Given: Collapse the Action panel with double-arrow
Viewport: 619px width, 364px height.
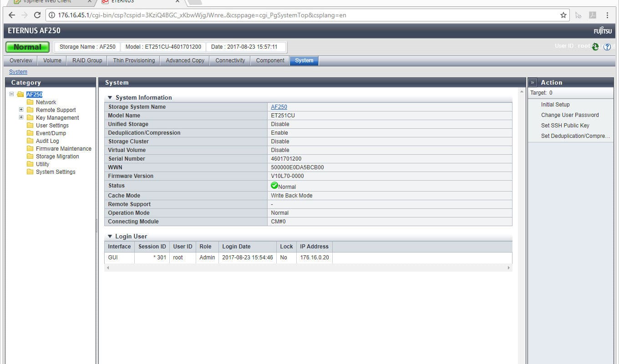Looking at the screenshot, I should [533, 82].
